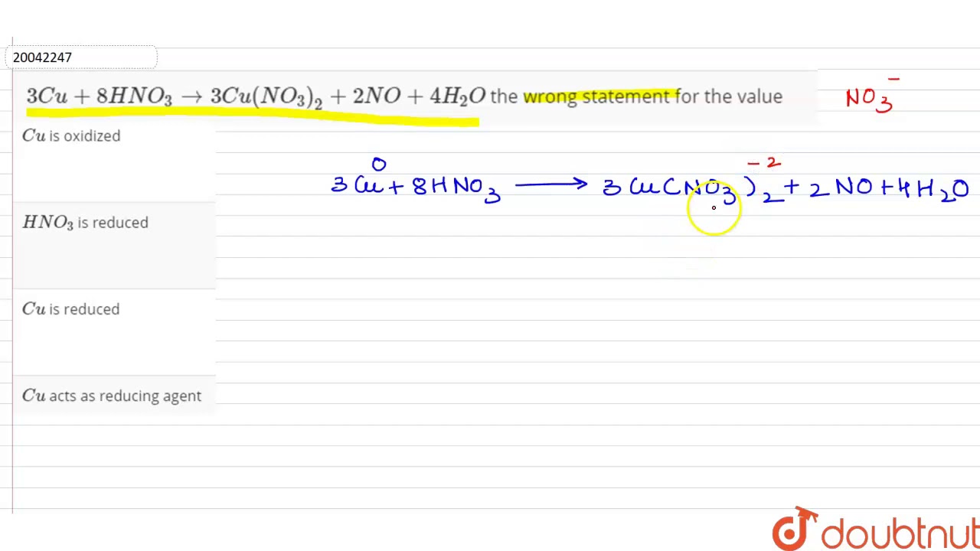980x551 pixels.
Task: Click the printed reaction equation in question
Action: tap(256, 96)
